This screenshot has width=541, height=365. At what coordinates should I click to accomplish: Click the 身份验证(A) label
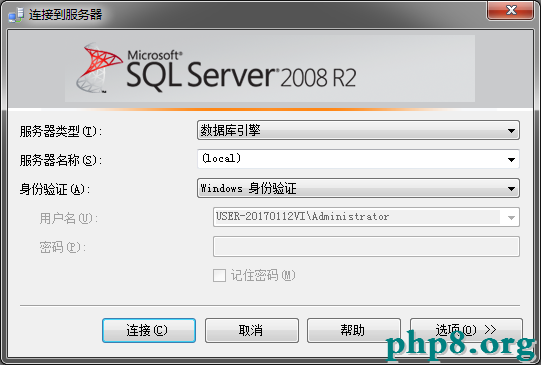tap(55, 189)
